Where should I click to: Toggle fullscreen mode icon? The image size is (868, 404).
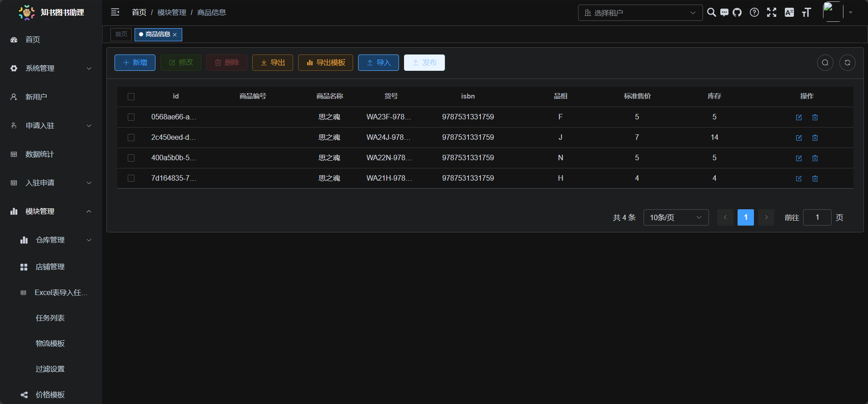point(772,13)
